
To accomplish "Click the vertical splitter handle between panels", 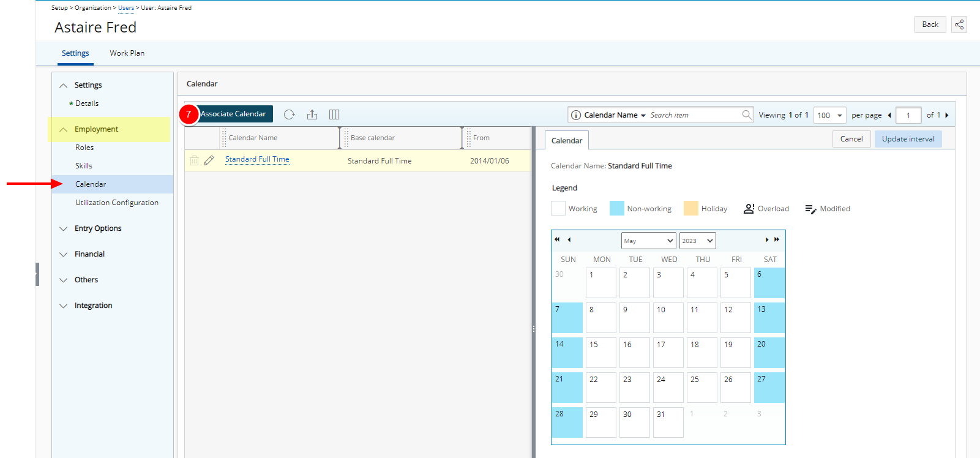I will tap(534, 329).
